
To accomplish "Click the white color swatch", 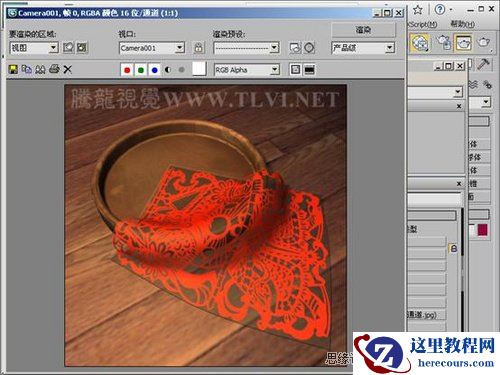I will (199, 69).
